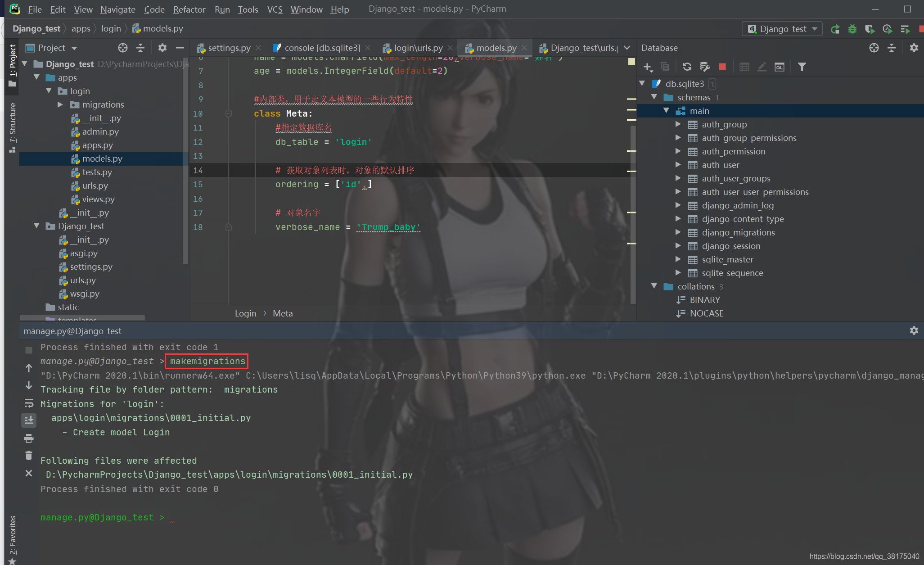
Task: Open Django_test run configuration dropdown
Action: pos(782,29)
